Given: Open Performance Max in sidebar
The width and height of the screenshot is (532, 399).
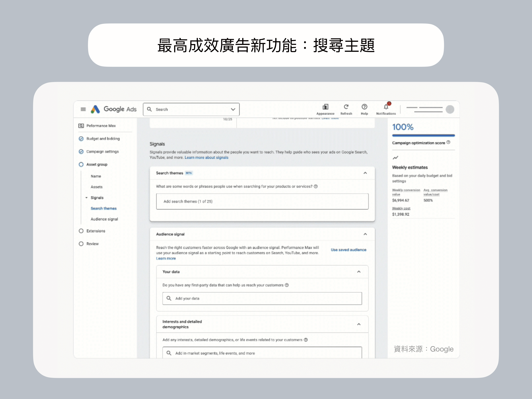Looking at the screenshot, I should pos(101,126).
